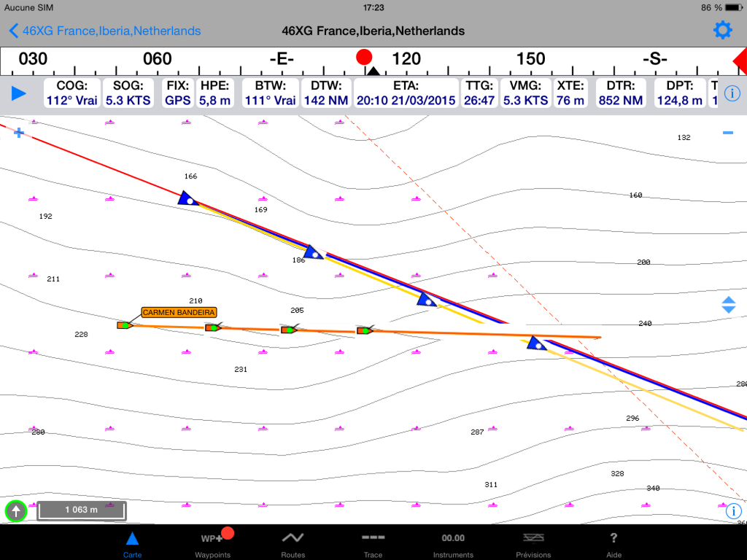Tap the depth sounding 205
Viewport: 747px width, 560px height.
[297, 310]
